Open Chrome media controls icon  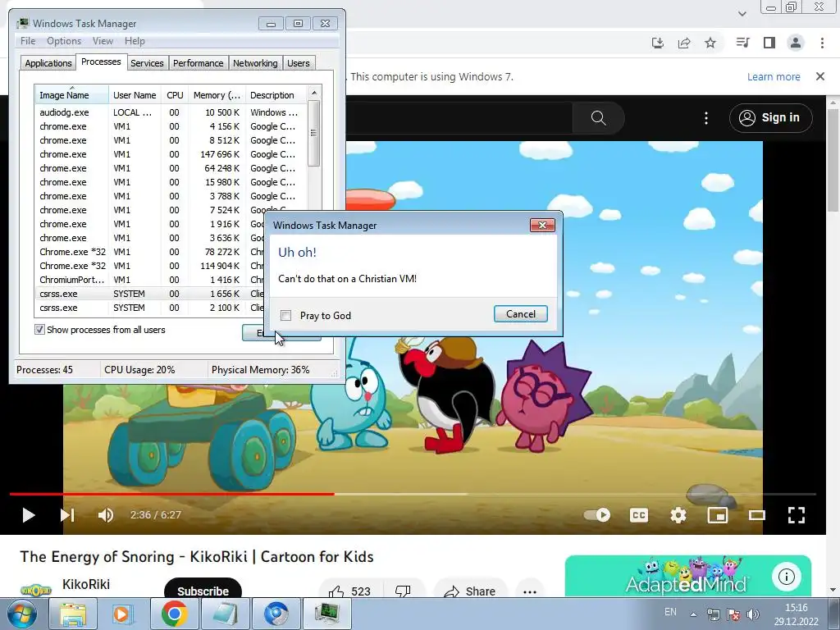click(x=742, y=43)
